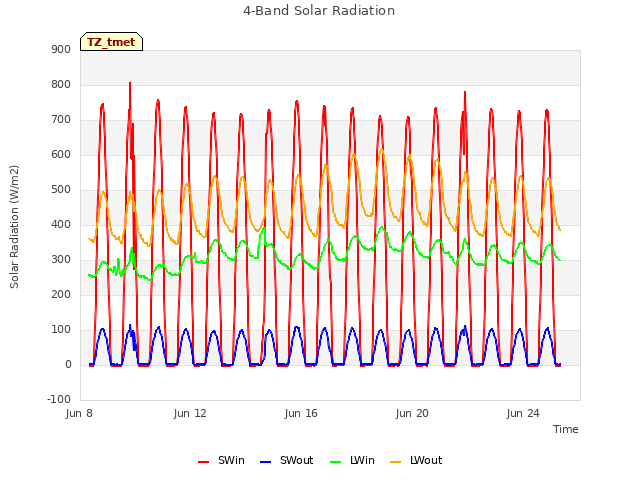The image size is (640, 480).
Task: Click the 100 y-axis tick label
Action: [61, 329]
